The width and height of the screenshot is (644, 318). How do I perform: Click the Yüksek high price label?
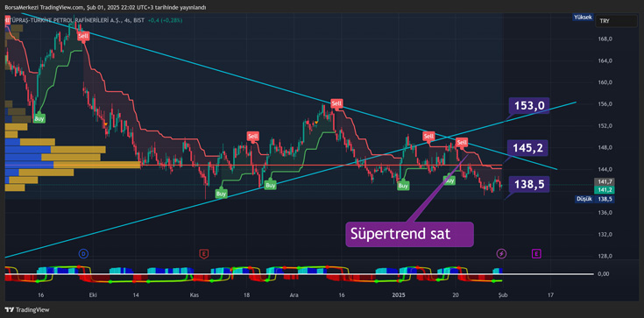point(584,18)
